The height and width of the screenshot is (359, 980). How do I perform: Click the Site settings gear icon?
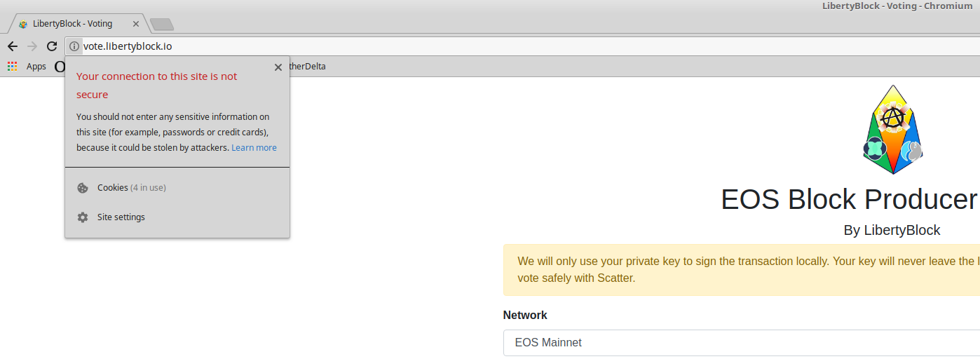click(83, 217)
